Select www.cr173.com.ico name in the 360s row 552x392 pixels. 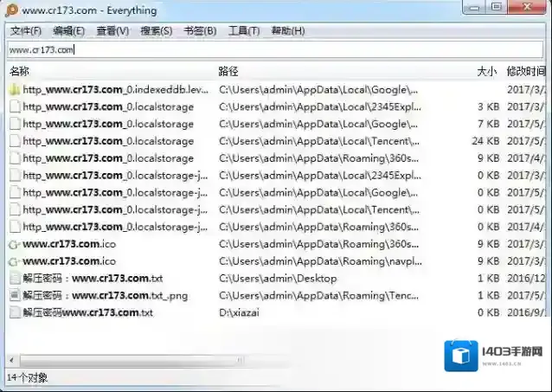(69, 244)
